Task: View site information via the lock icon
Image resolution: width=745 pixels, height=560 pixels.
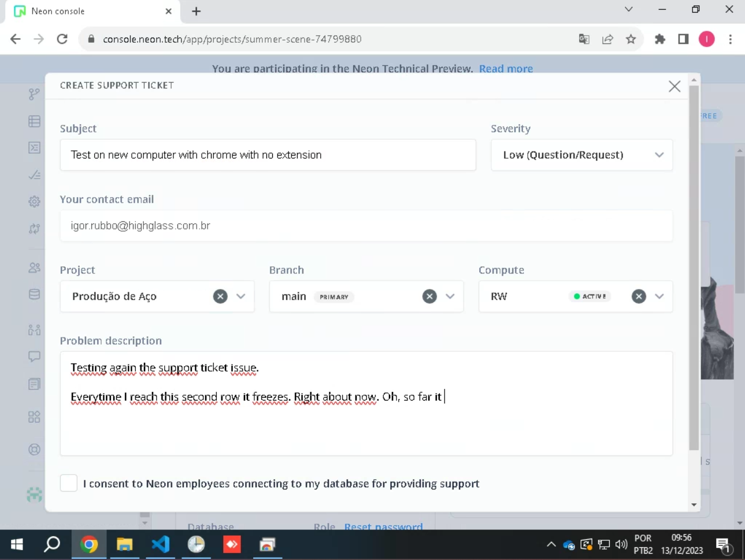Action: coord(91,39)
